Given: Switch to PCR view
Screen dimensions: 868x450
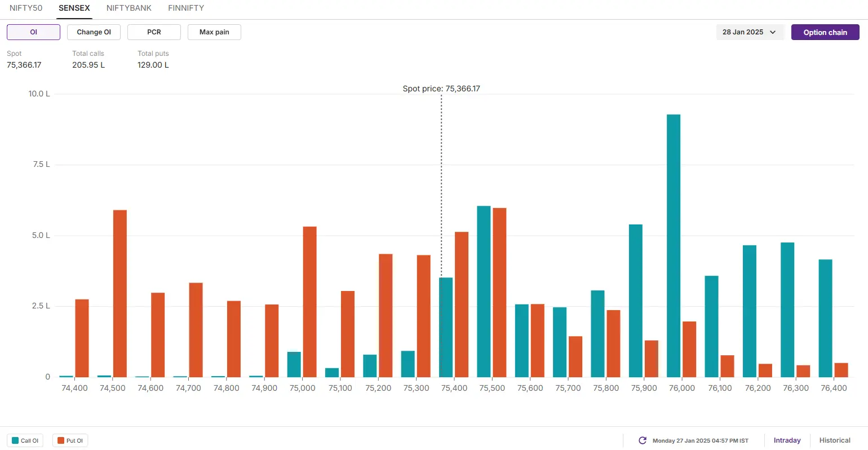Looking at the screenshot, I should coord(154,32).
